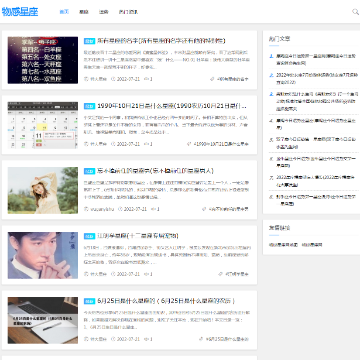
Task: Click author icon under 1990年10月21日 article
Action: [86, 144]
